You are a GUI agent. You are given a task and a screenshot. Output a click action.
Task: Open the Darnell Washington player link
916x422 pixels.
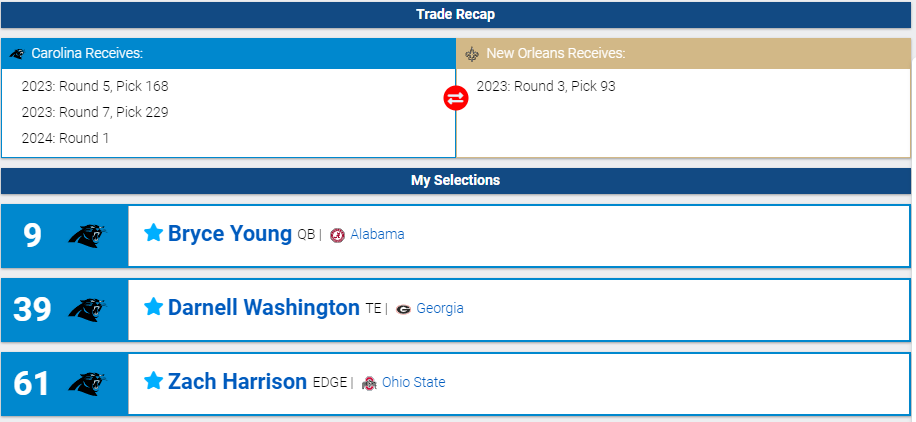coord(263,308)
